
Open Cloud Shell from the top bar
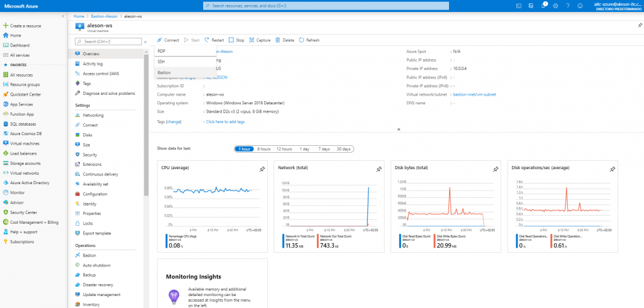(518, 6)
